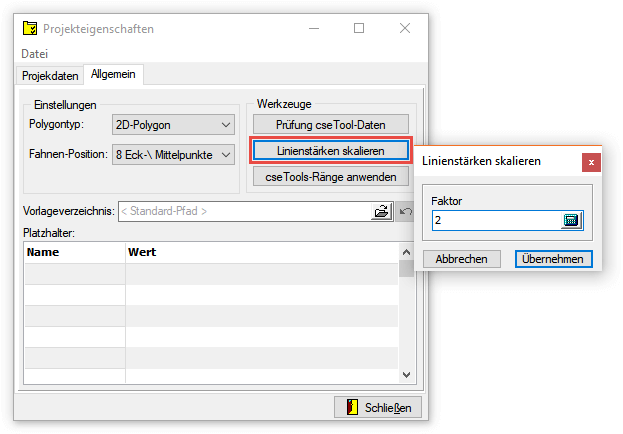The width and height of the screenshot is (623, 434).
Task: Click into the Faktor input field
Action: click(495, 221)
